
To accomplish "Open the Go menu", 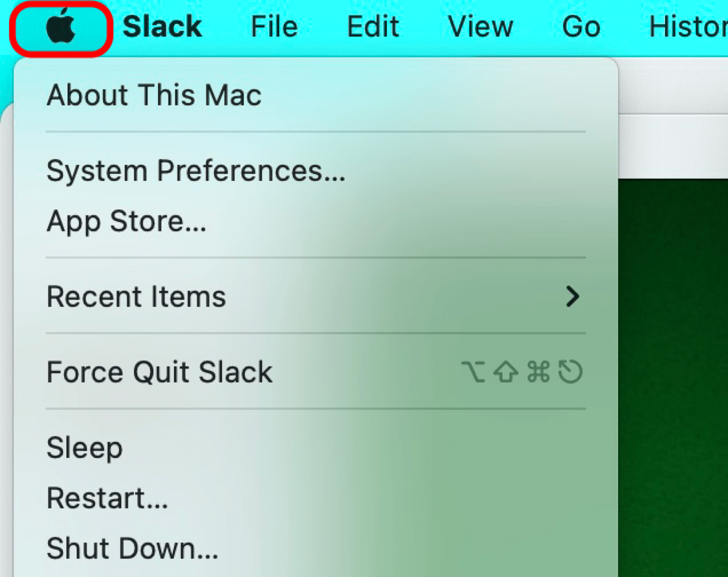I will 581,27.
